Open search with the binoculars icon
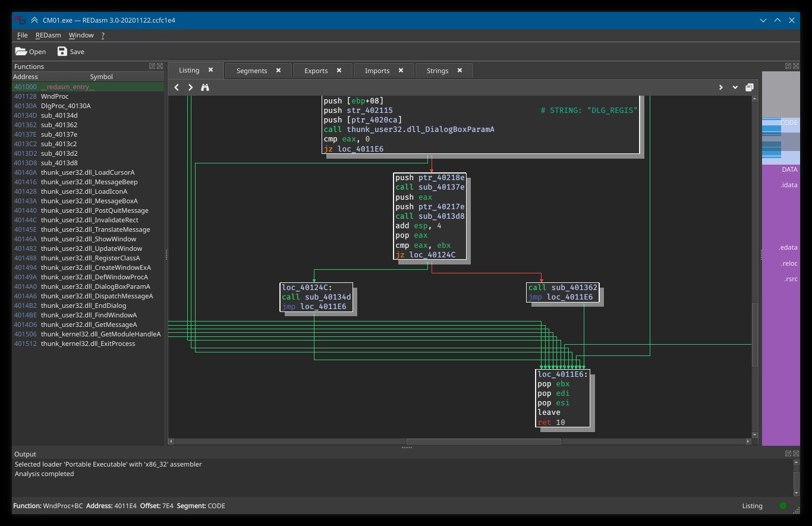This screenshot has width=812, height=526. pyautogui.click(x=205, y=87)
